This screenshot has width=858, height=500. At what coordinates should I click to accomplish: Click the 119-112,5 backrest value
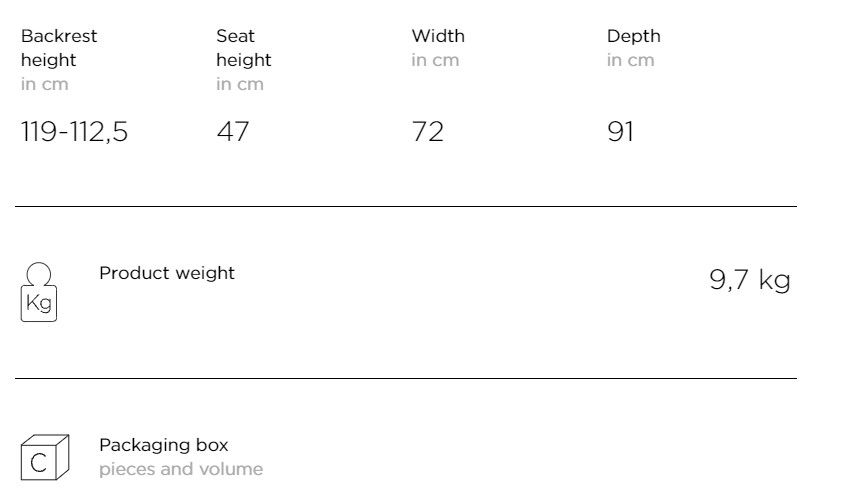coord(74,132)
